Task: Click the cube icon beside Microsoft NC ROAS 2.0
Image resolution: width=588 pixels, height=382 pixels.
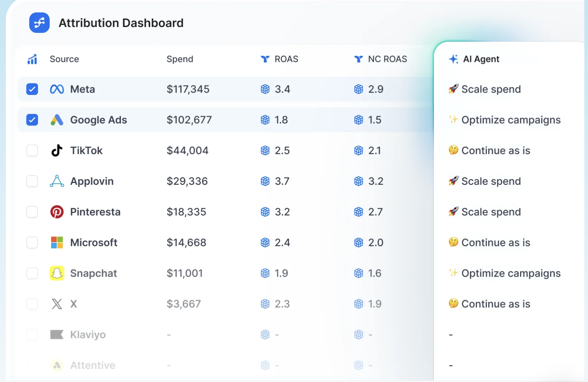Action: point(359,243)
